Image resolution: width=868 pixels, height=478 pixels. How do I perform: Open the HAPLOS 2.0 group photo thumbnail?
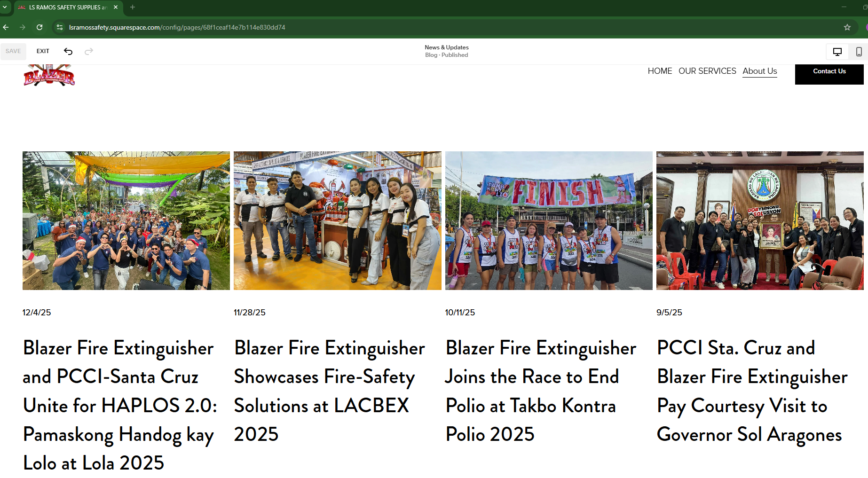click(126, 220)
